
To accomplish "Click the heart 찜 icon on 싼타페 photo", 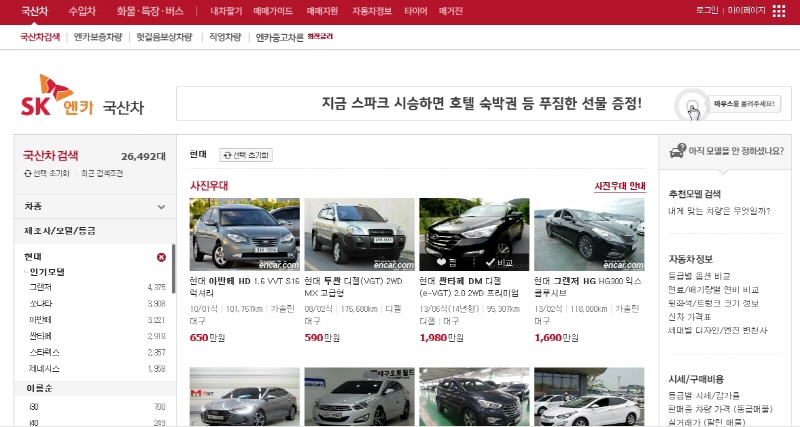I will tap(447, 262).
